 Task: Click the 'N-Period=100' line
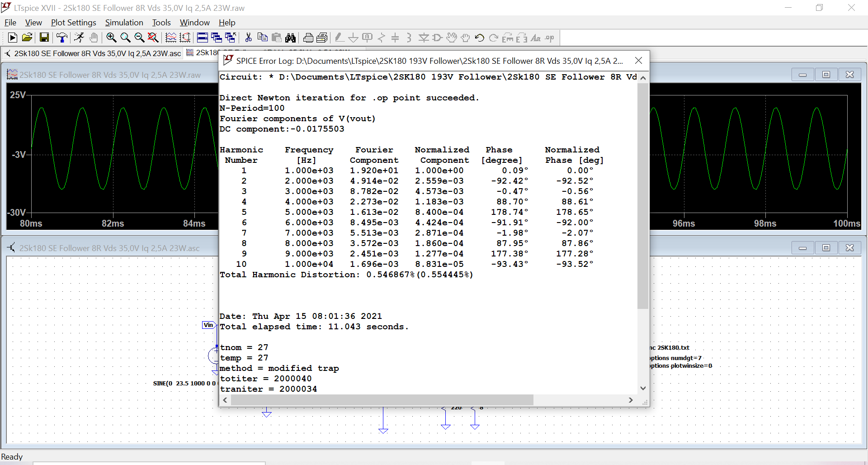pos(252,108)
